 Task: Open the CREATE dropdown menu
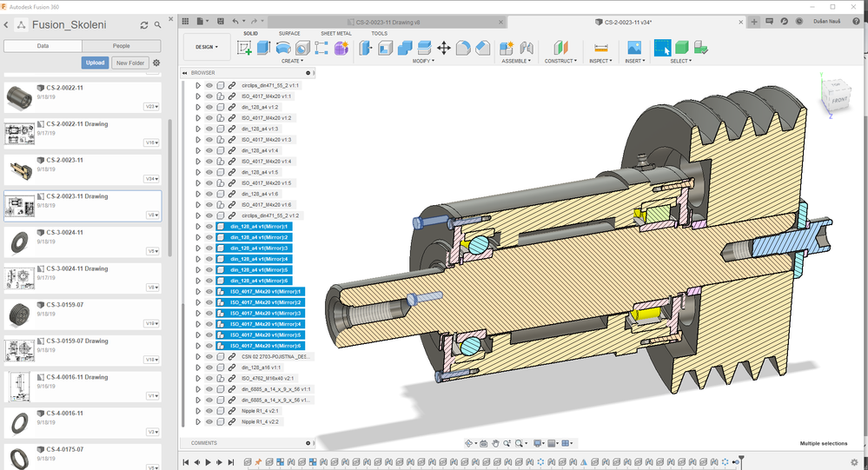click(292, 61)
